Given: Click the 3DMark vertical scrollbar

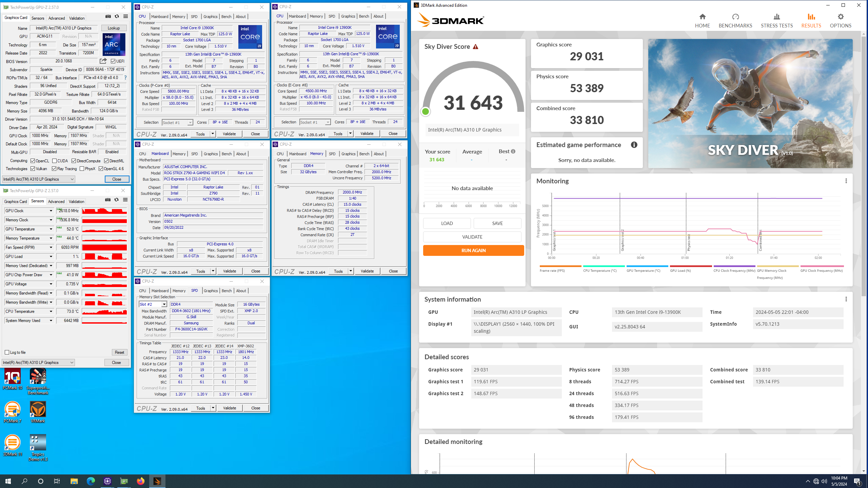Looking at the screenshot, I should pyautogui.click(x=863, y=166).
